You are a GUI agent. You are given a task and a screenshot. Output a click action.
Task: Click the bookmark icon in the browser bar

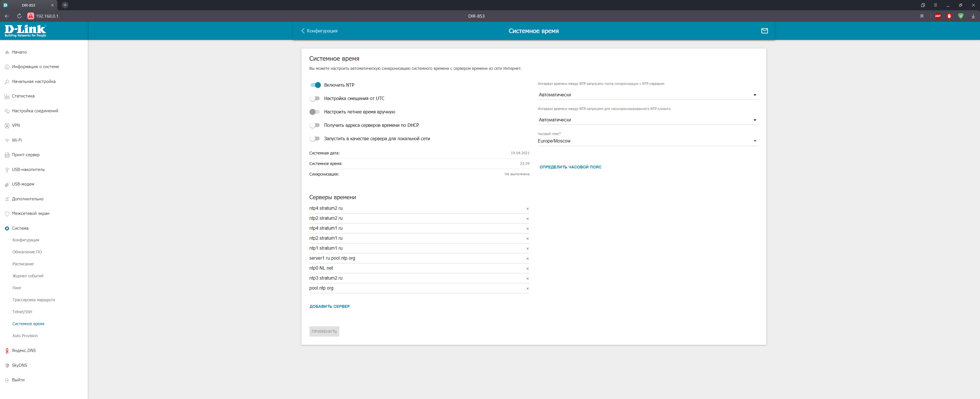(922, 16)
